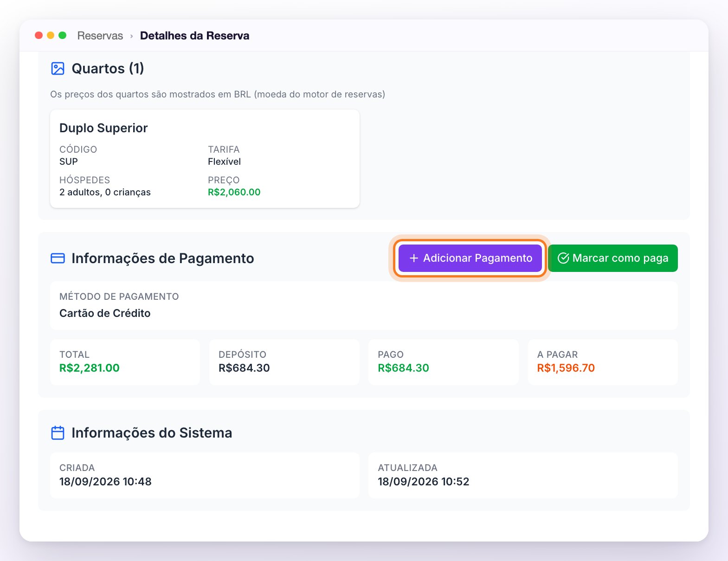728x561 pixels.
Task: Click the Quartos (1) section heading
Action: point(108,69)
